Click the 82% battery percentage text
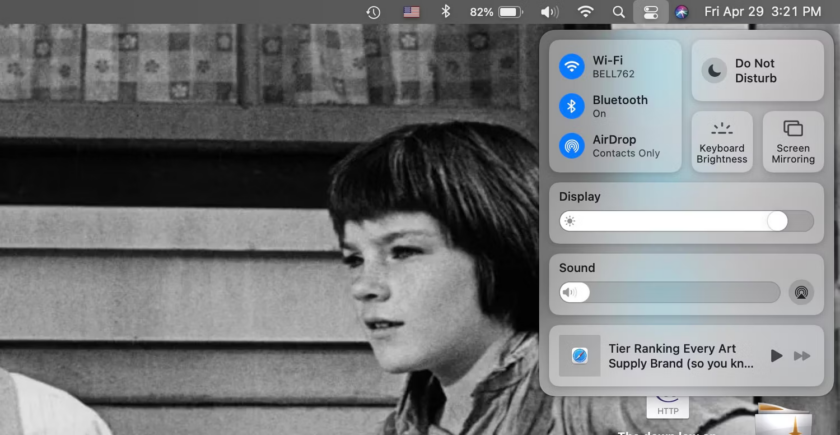 [x=481, y=12]
